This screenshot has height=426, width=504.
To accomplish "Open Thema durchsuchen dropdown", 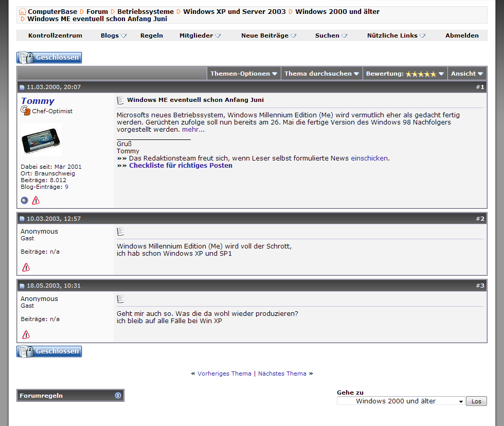I will click(321, 74).
